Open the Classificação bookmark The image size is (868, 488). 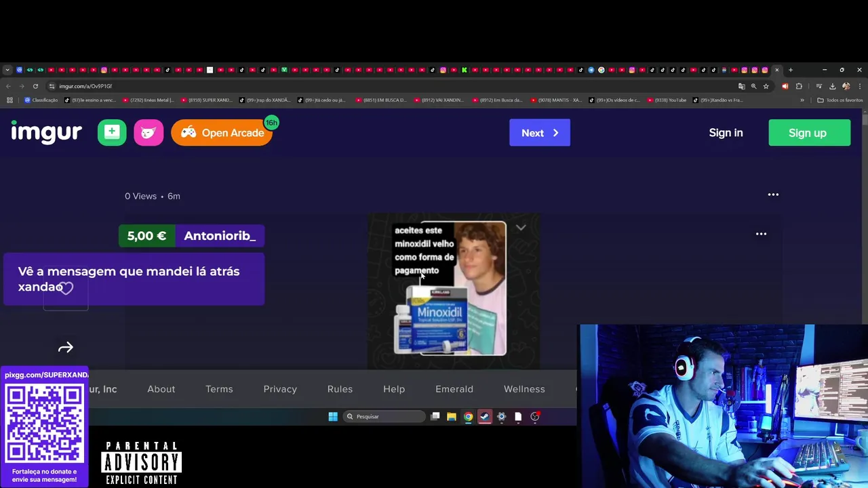(41, 100)
